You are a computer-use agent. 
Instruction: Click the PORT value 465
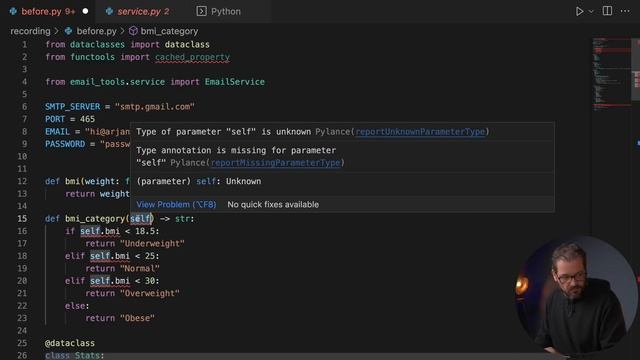[x=87, y=119]
